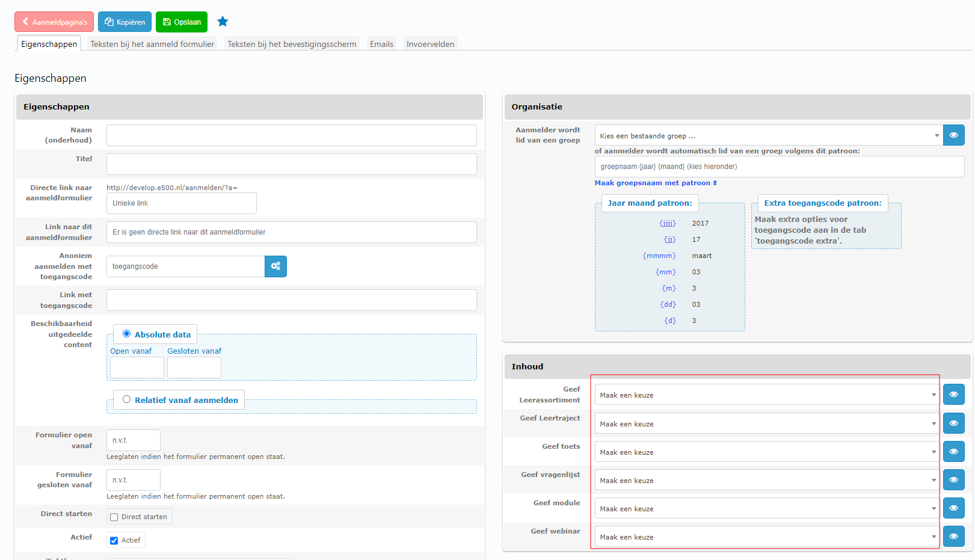
Task: Click eye icon for Geef vragenlijst
Action: click(953, 480)
